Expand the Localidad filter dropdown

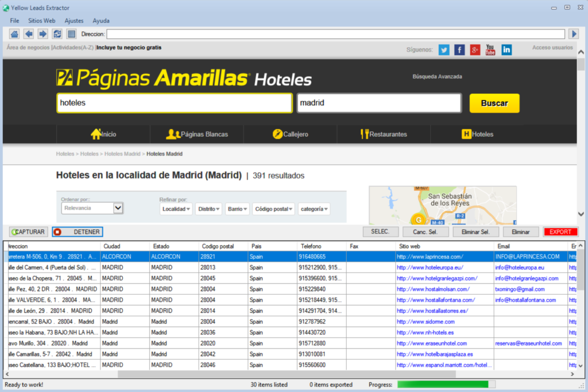click(x=176, y=209)
